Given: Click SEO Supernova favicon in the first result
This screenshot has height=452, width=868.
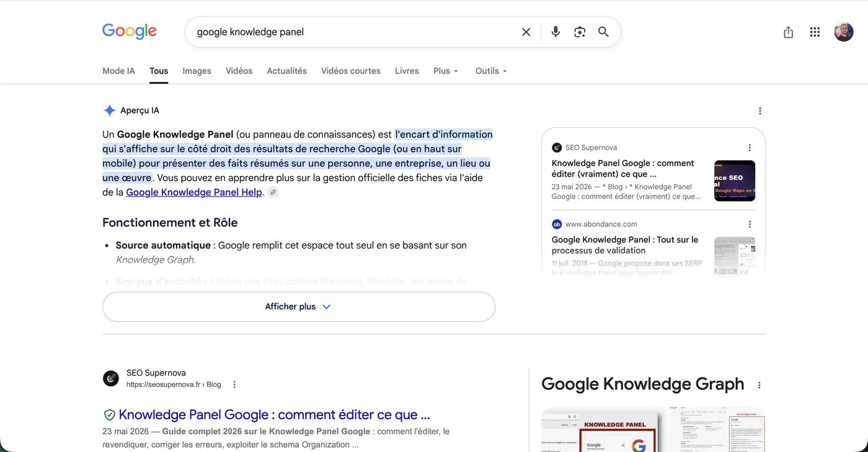Looking at the screenshot, I should pos(111,378).
